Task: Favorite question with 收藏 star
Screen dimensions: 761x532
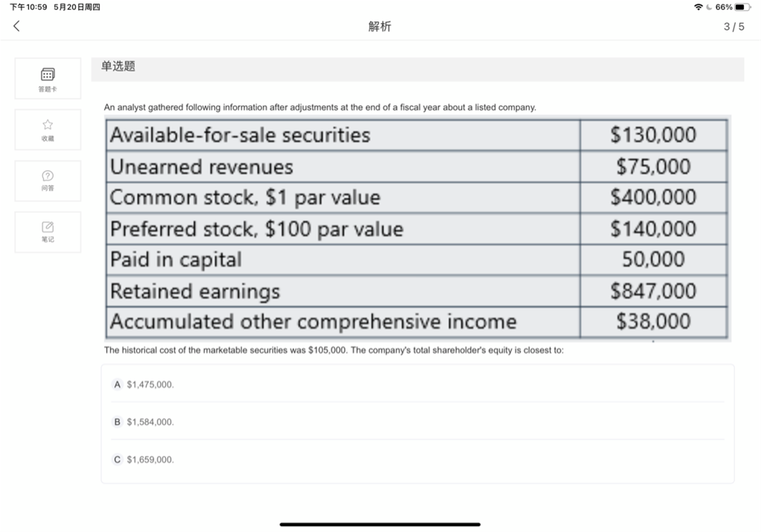Action: 48,129
